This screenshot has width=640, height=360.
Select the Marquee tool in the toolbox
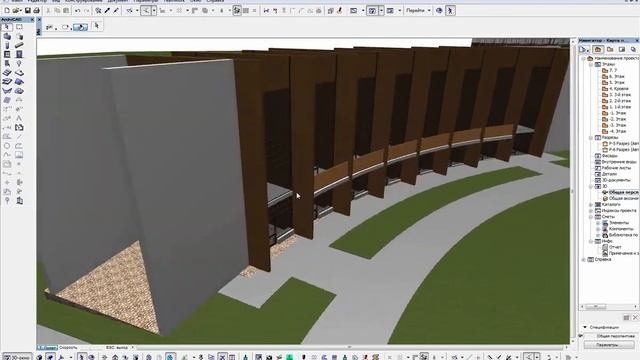[19, 27]
